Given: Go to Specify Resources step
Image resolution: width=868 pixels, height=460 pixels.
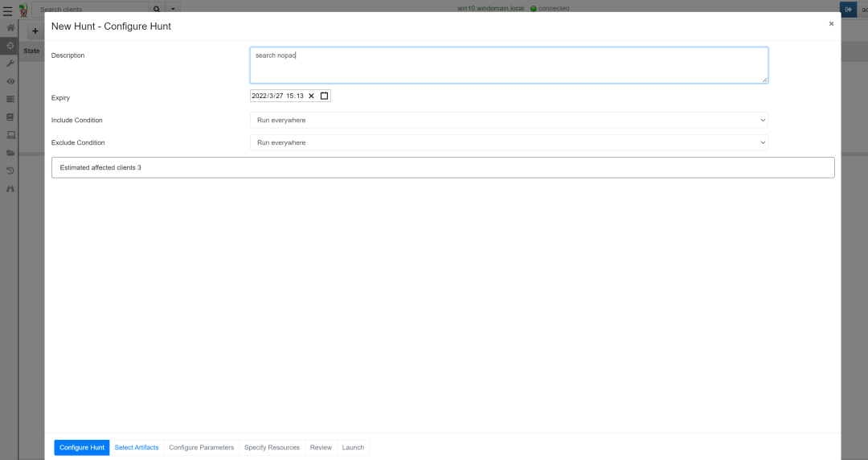Looking at the screenshot, I should 272,447.
